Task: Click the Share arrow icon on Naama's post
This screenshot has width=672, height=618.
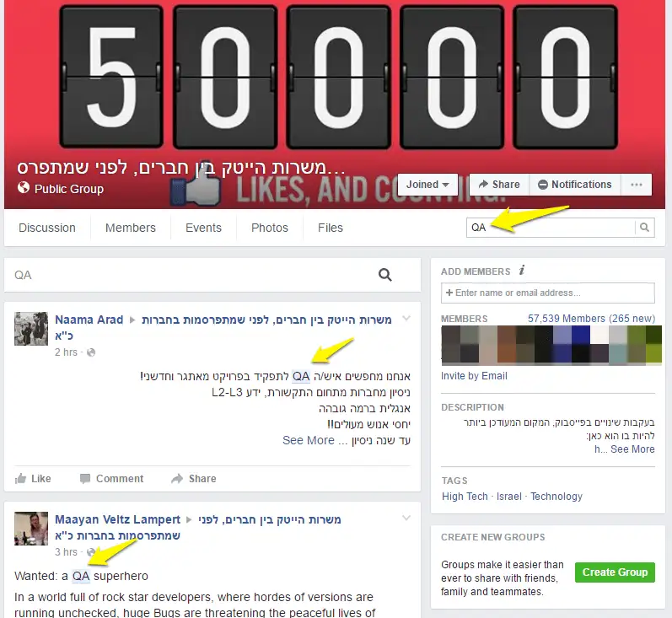Action: coord(177,478)
